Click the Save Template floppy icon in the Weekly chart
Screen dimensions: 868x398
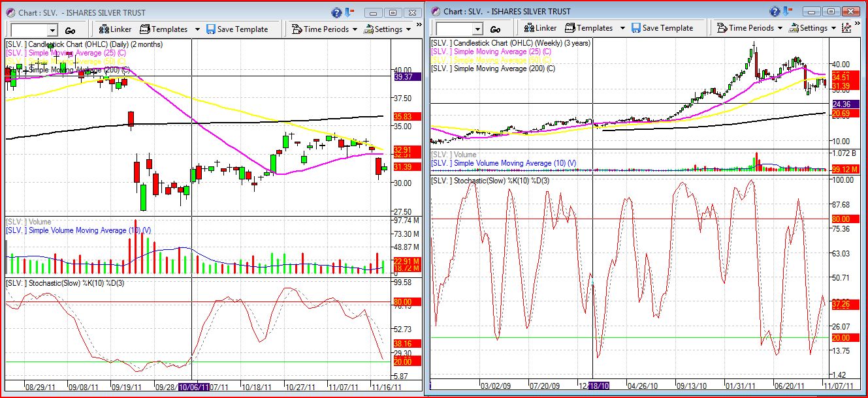click(636, 28)
